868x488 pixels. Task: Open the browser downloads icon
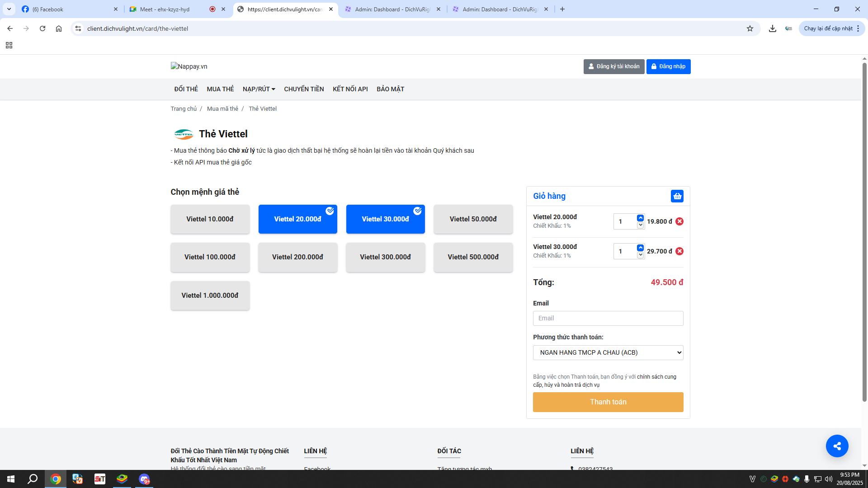(773, 28)
